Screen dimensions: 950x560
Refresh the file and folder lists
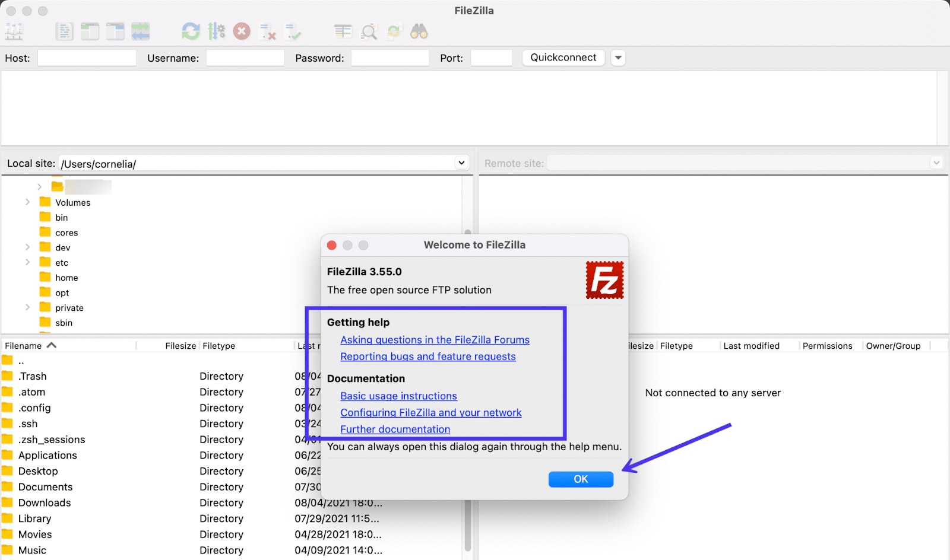191,31
